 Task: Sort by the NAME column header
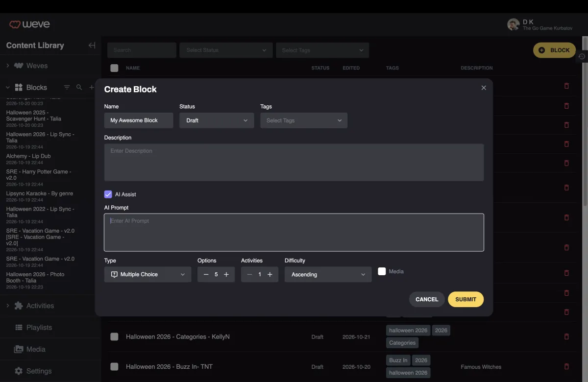(x=133, y=68)
